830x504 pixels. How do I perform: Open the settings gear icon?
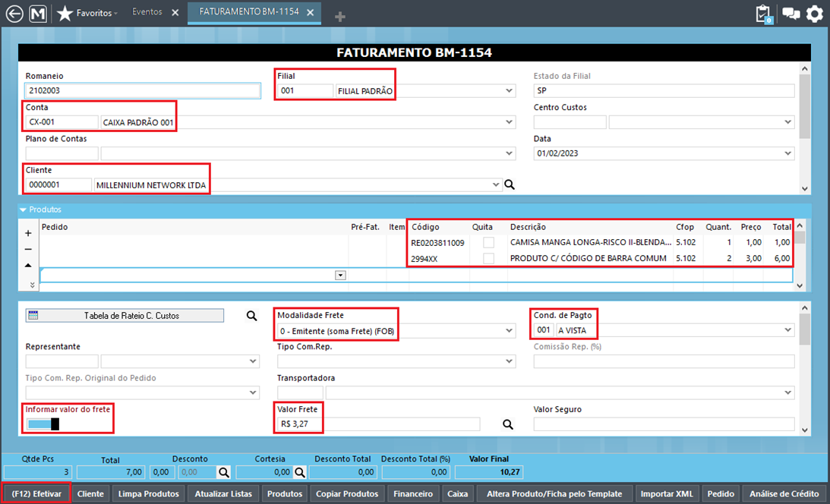(x=815, y=14)
